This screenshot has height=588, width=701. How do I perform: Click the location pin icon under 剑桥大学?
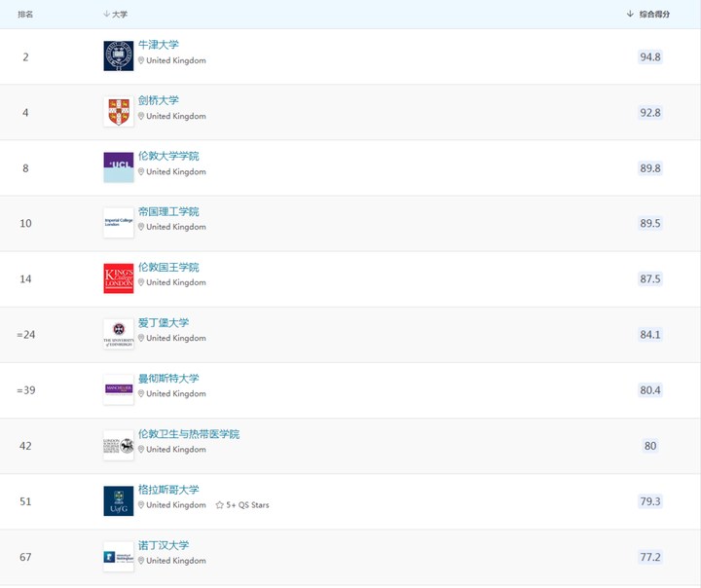[x=141, y=116]
